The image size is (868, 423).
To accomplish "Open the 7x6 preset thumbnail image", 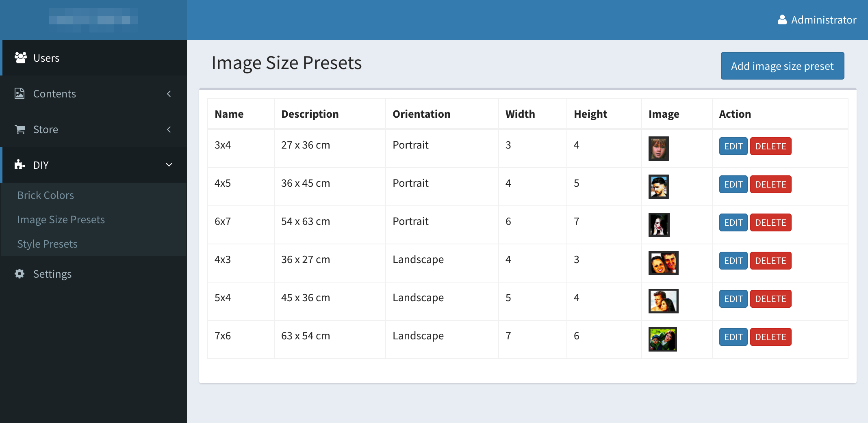I will click(662, 339).
